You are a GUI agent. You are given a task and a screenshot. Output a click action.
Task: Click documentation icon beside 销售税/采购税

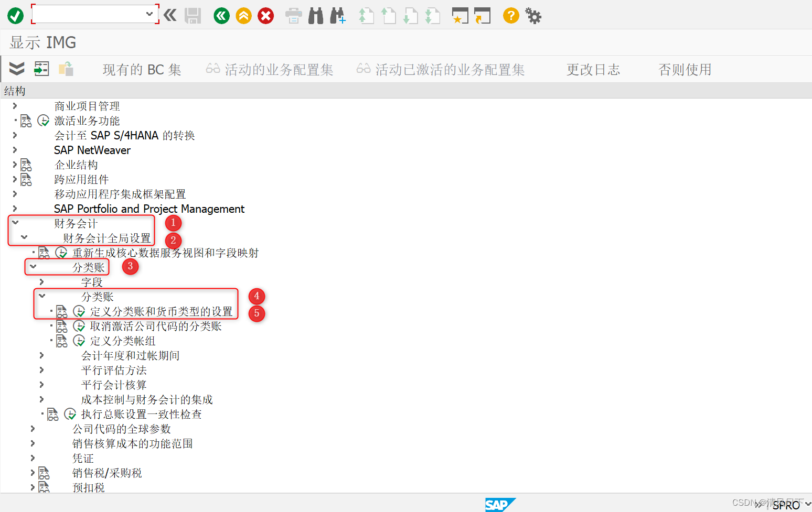pos(44,473)
